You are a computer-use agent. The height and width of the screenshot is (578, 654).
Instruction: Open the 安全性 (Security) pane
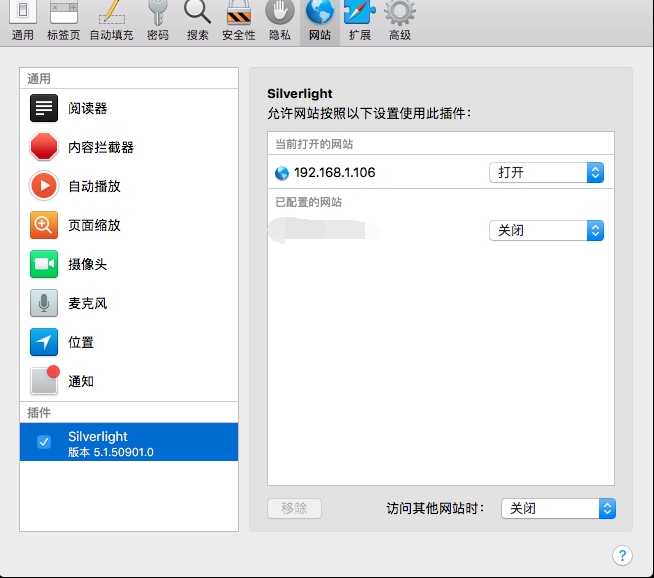pyautogui.click(x=239, y=22)
